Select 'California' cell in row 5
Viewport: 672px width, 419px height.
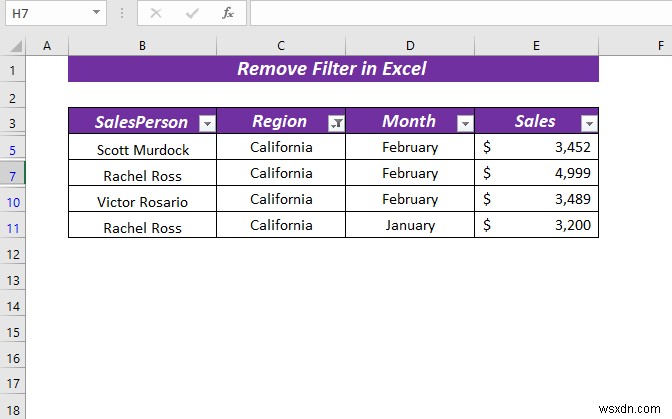pos(281,147)
